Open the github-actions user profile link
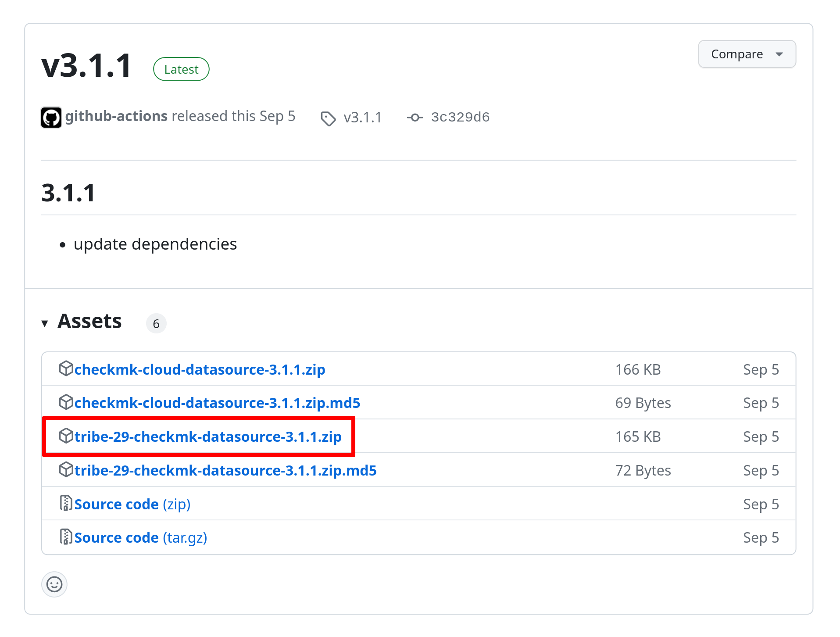 pyautogui.click(x=116, y=116)
